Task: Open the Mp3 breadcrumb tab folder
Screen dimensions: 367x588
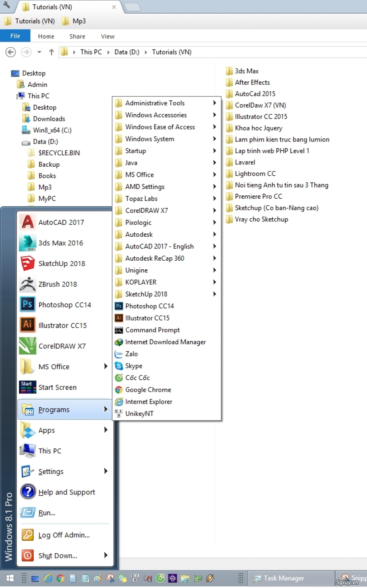Action: 74,21
